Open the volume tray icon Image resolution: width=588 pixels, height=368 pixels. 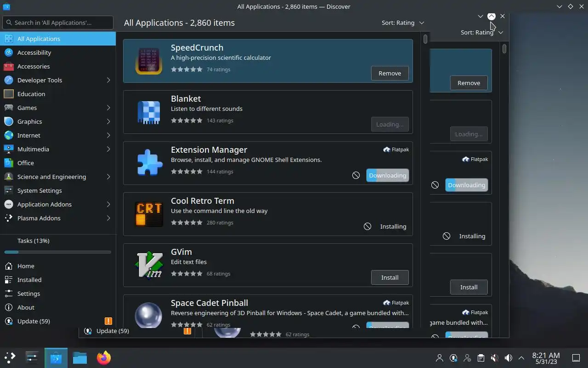click(508, 358)
